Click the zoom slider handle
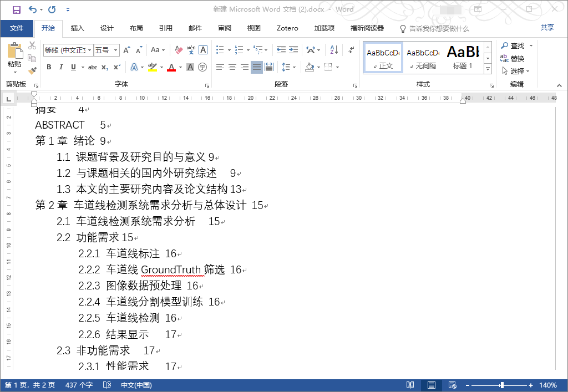This screenshot has width=568, height=392. pyautogui.click(x=501, y=385)
